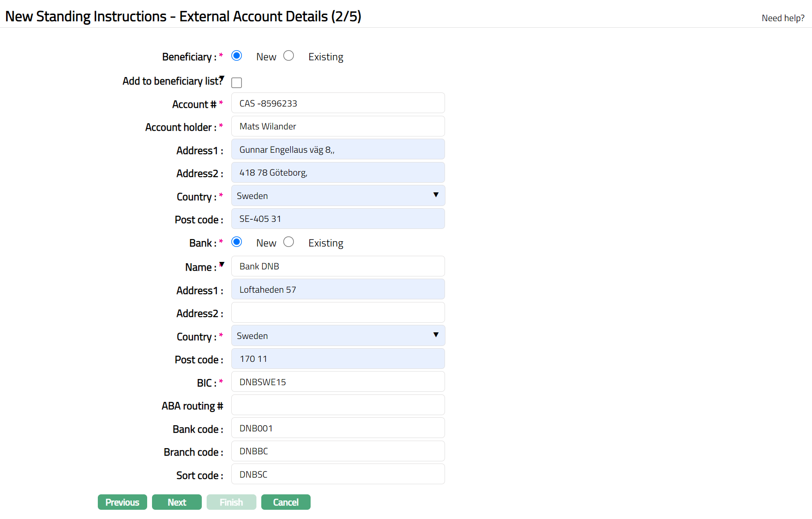Cancel the standing instruction form
The height and width of the screenshot is (519, 812).
click(x=285, y=502)
